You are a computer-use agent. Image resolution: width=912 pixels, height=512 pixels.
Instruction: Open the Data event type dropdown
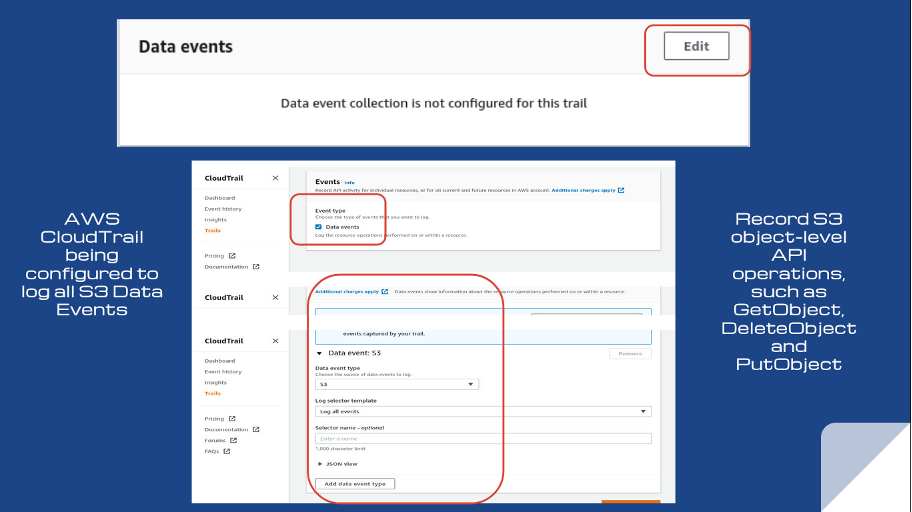pyautogui.click(x=397, y=384)
